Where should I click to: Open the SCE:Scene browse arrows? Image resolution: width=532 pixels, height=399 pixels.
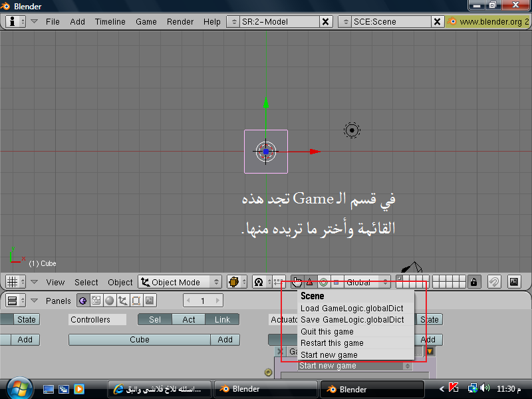click(345, 22)
